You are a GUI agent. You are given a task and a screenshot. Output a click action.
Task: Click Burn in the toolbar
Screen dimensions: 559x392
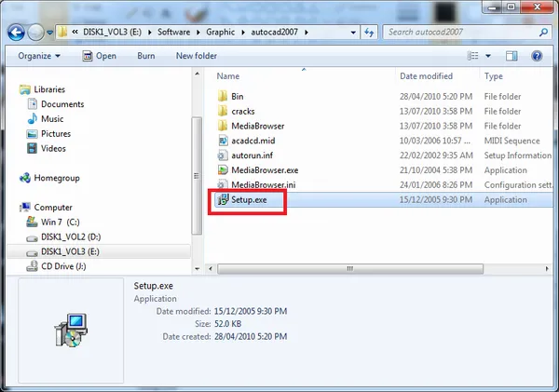coord(146,56)
